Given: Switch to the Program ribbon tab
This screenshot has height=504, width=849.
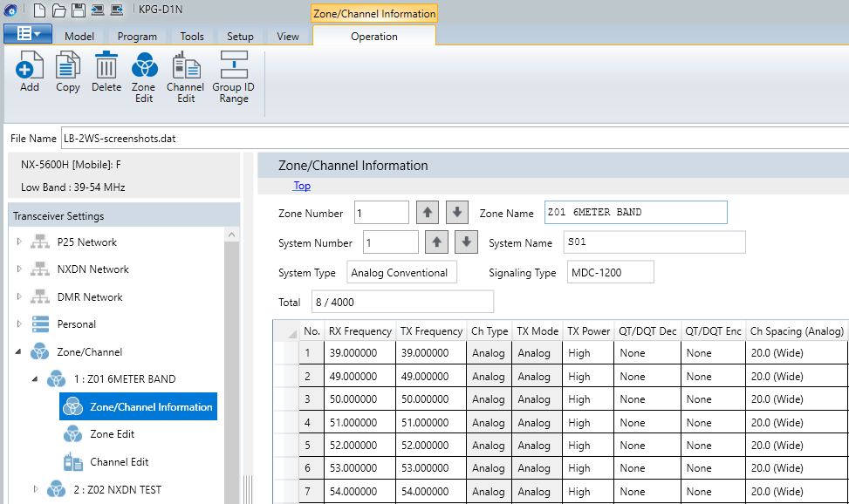Looking at the screenshot, I should click(x=137, y=37).
